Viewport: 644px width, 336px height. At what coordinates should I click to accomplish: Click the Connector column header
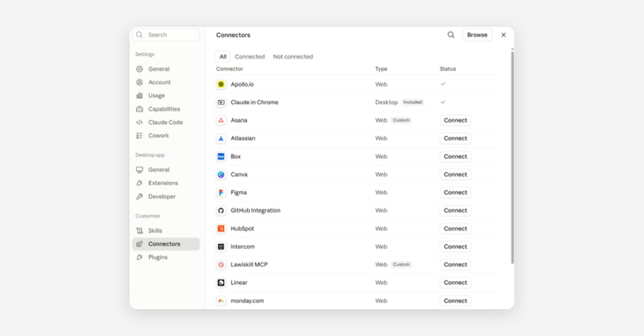click(229, 69)
